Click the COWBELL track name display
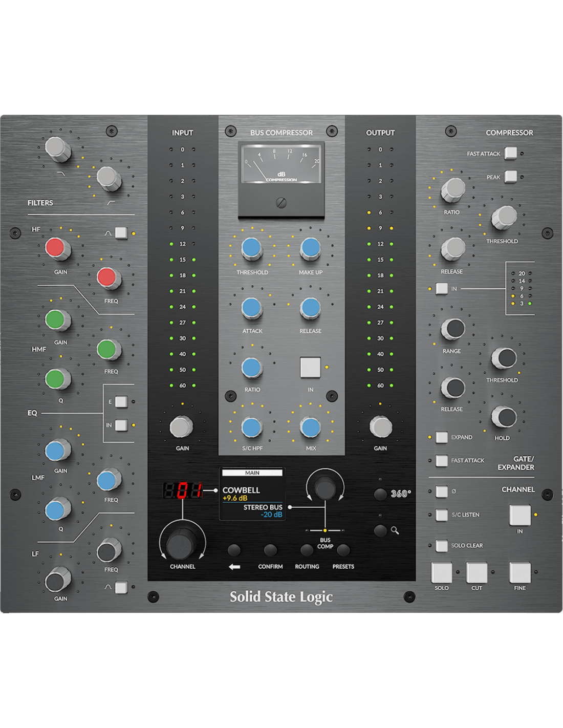The image size is (563, 728). pos(241,490)
